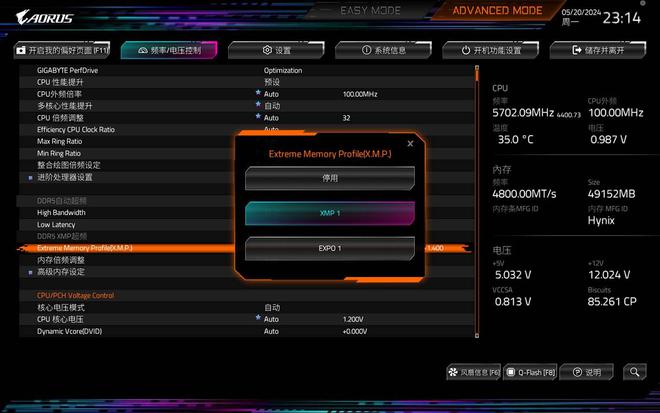Click the star icon on 开启我的偏好页面
Screen dimensions: 660x413
(21, 51)
